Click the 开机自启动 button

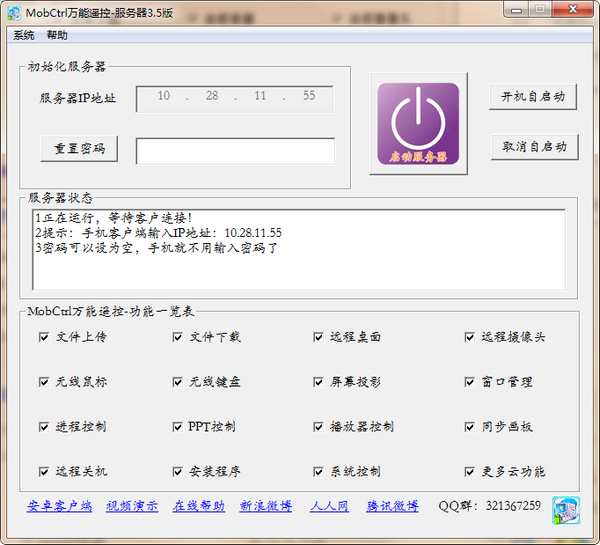[x=533, y=97]
